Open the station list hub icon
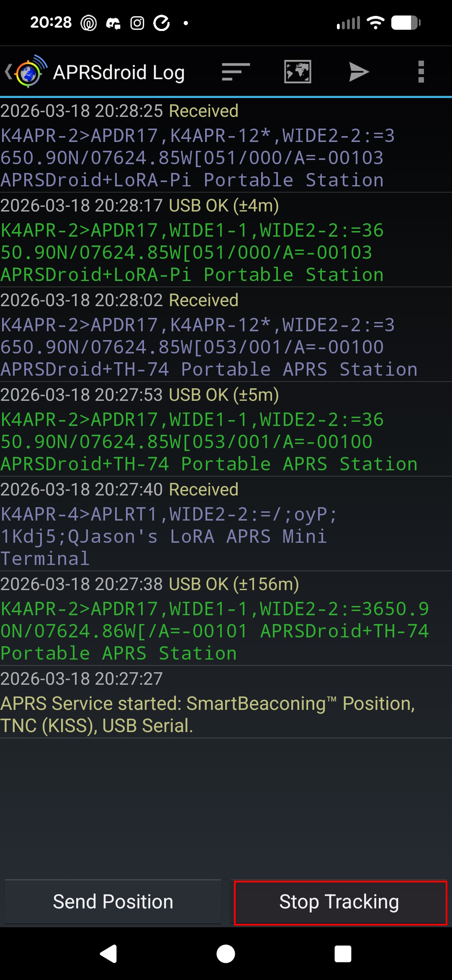452x980 pixels. coord(236,72)
